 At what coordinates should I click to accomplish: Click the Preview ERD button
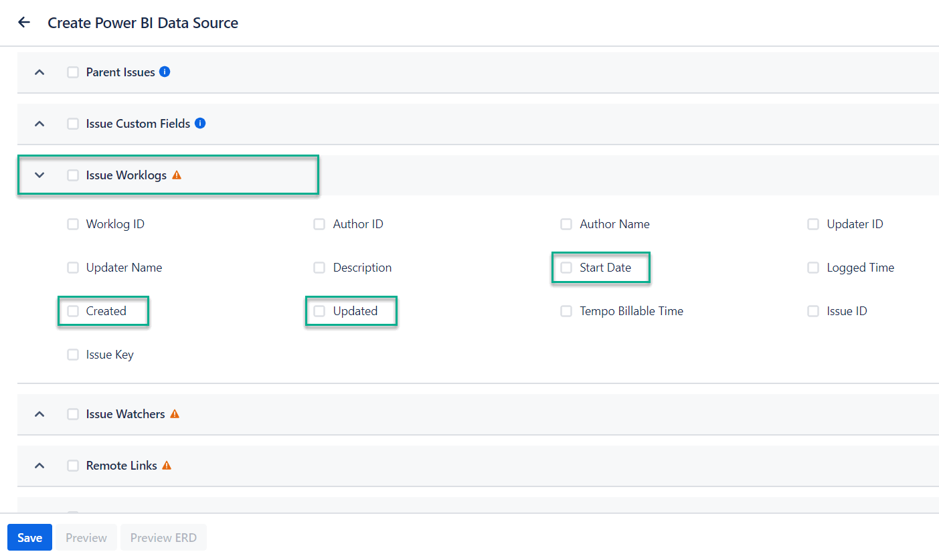[163, 538]
